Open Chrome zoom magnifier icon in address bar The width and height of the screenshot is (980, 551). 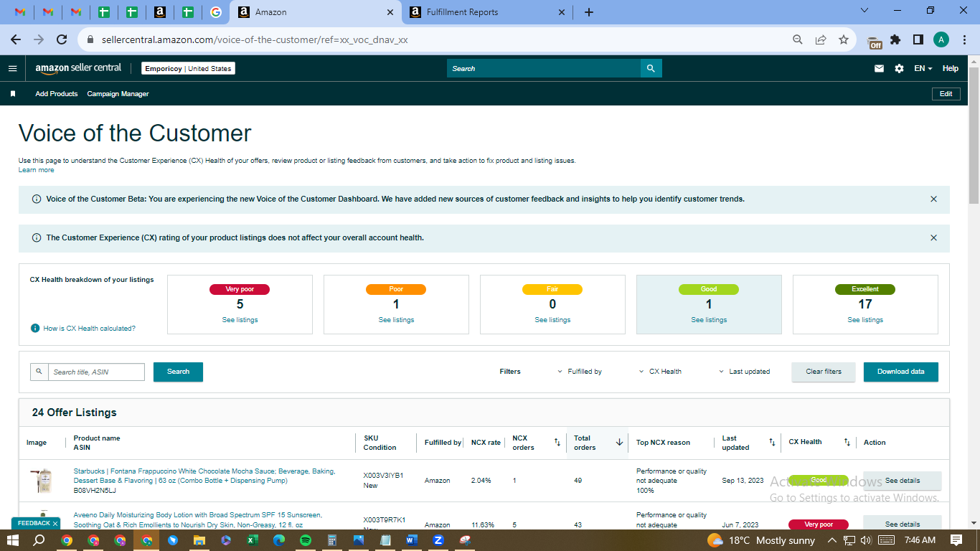798,39
